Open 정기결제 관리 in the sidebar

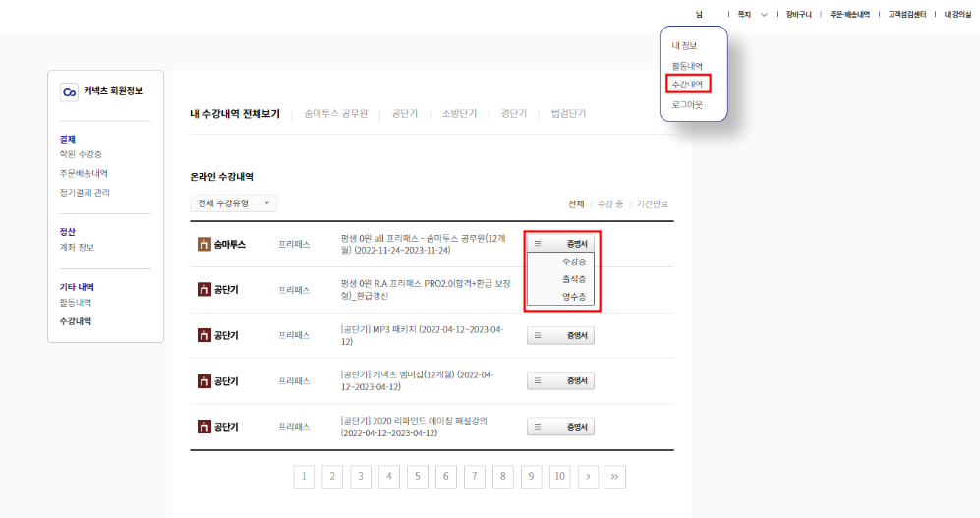[x=86, y=192]
